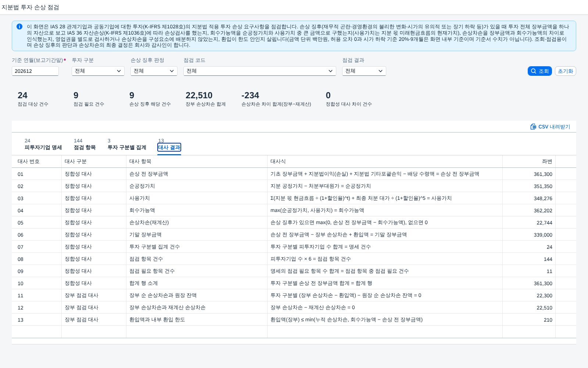Click the 지분법 투자 손상 점검 page title
588x368 pixels.
coord(30,7)
